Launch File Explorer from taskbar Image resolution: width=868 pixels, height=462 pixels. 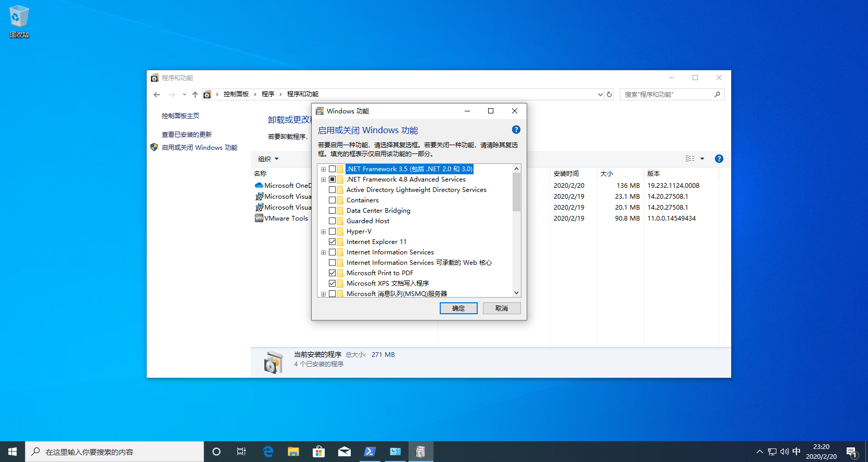tap(293, 452)
